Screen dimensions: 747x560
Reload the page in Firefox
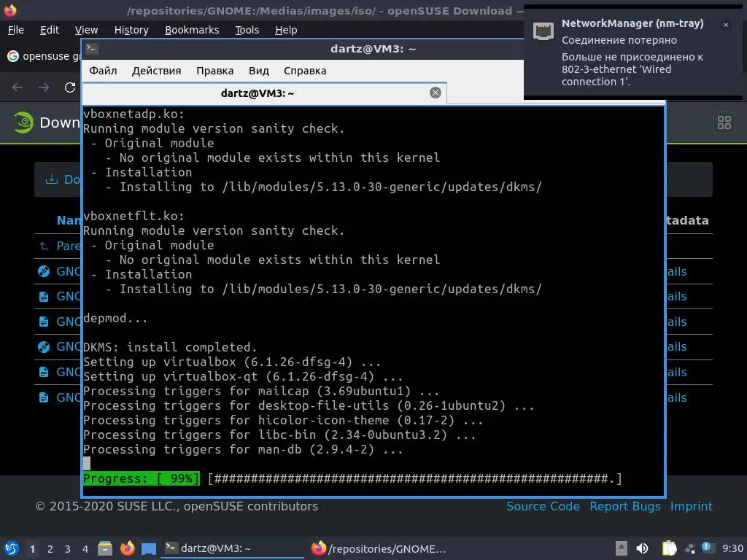(70, 87)
